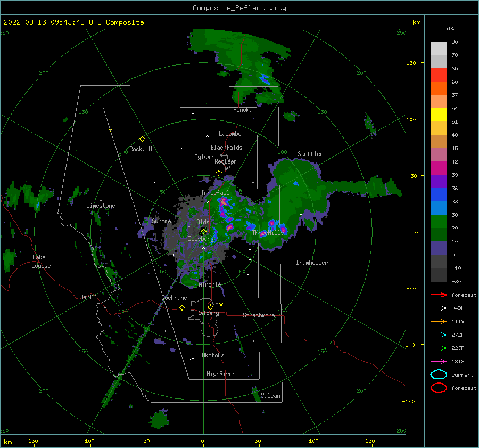Click the Drumheller town label
Screen dimensions: 479x448
(x=312, y=263)
